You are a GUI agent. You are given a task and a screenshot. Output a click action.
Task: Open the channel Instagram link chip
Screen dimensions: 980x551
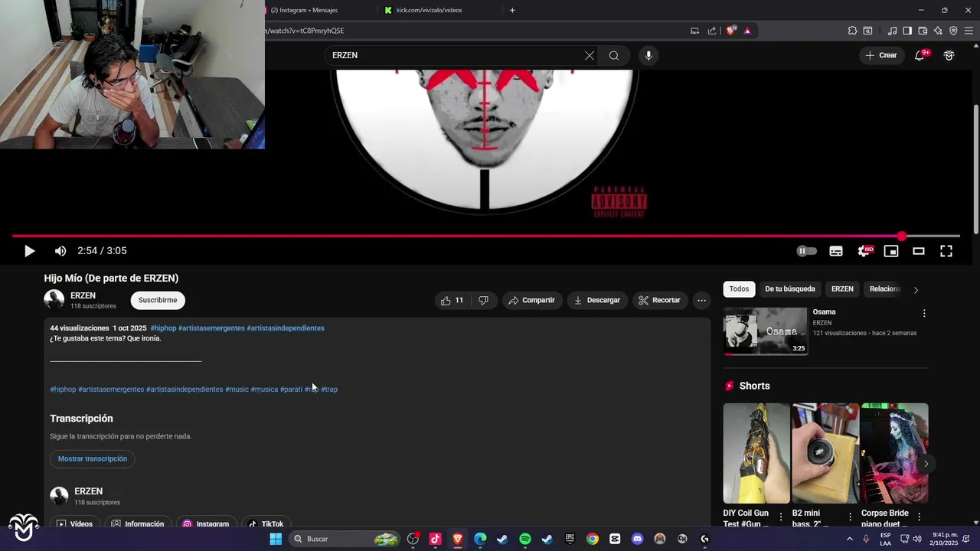(x=206, y=524)
